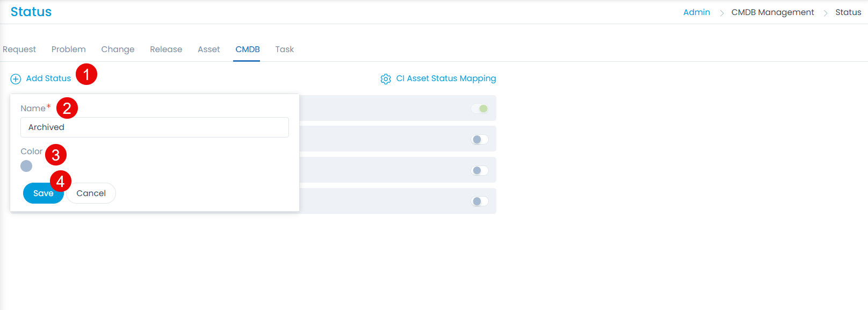Click the plus icon beside Add Status

[x=16, y=79]
